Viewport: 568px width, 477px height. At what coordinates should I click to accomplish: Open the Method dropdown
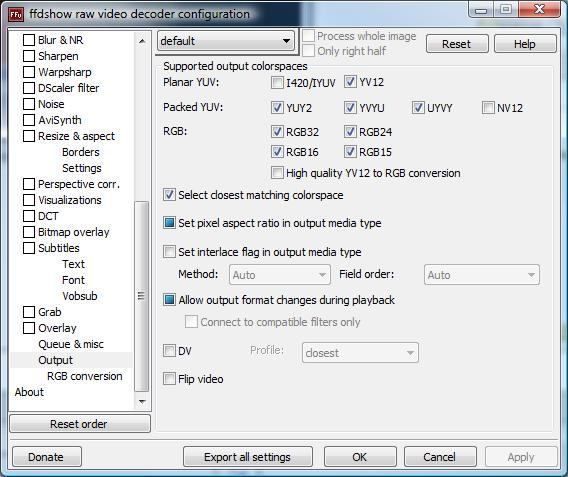(280, 275)
